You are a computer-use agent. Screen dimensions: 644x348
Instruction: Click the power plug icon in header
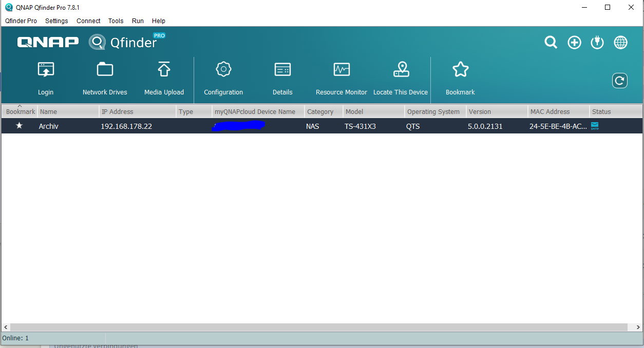pos(597,43)
